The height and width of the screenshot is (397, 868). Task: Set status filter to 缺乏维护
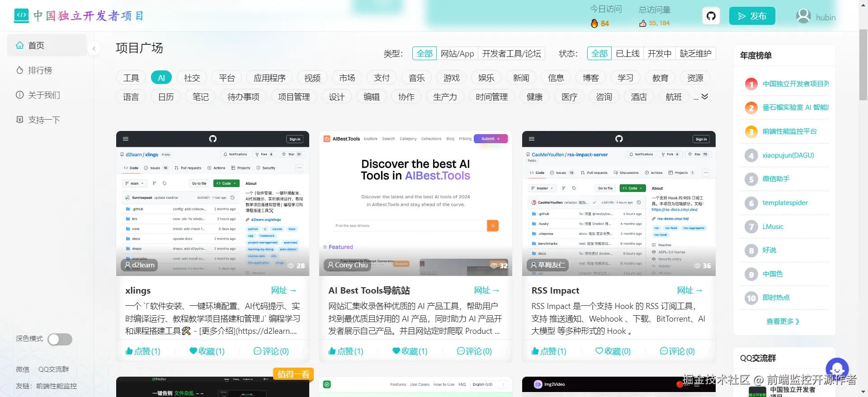[696, 54]
